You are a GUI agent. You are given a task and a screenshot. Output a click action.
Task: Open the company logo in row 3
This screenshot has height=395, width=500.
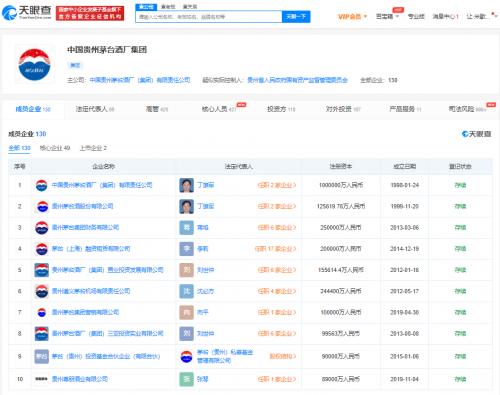pos(42,228)
